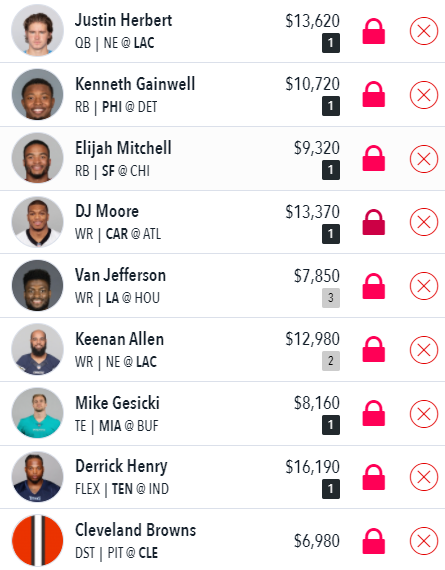Image resolution: width=445 pixels, height=570 pixels.
Task: Remove Elijah Mitchell from the roster
Action: (x=424, y=159)
